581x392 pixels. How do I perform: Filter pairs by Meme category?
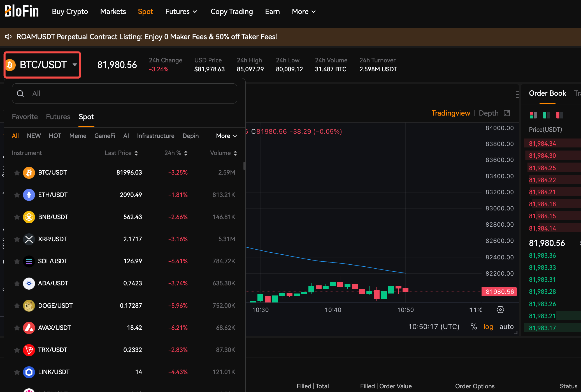pos(78,136)
